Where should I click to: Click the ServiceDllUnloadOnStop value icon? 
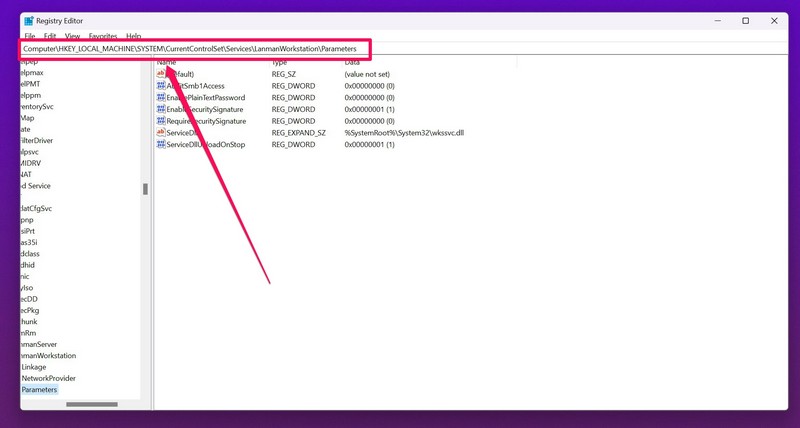[161, 144]
